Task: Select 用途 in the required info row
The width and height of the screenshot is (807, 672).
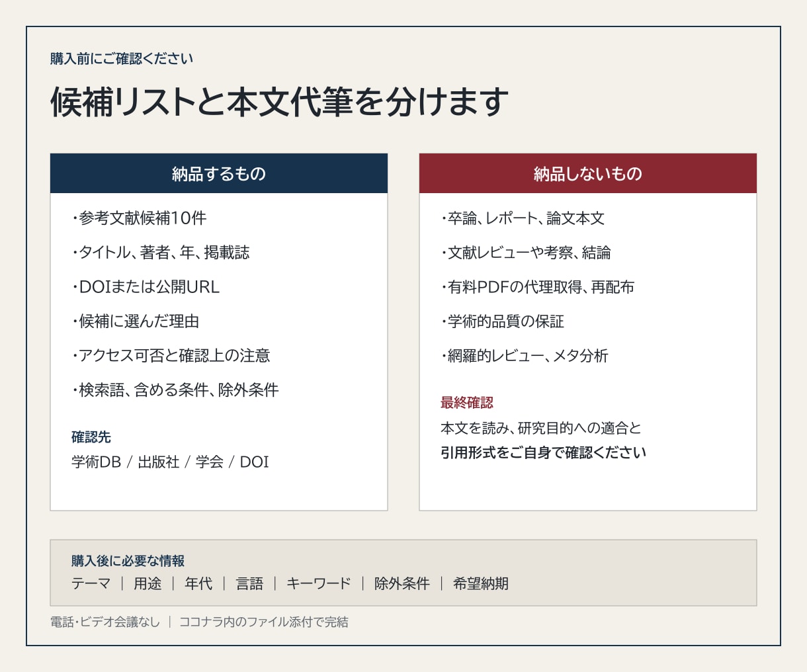Action: pyautogui.click(x=148, y=583)
